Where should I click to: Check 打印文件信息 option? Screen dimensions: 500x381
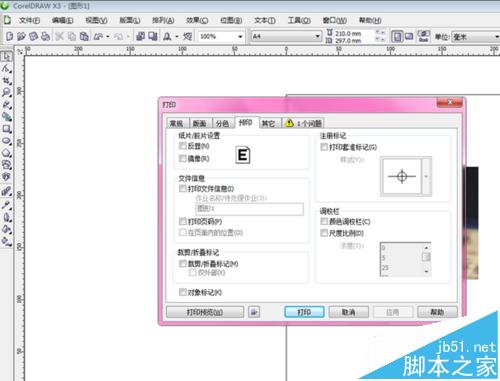click(x=182, y=189)
